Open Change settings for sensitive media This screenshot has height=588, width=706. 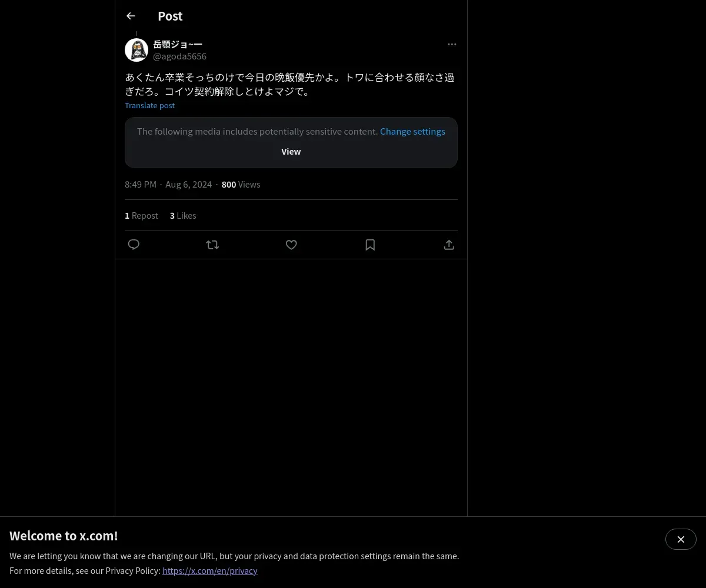coord(412,131)
